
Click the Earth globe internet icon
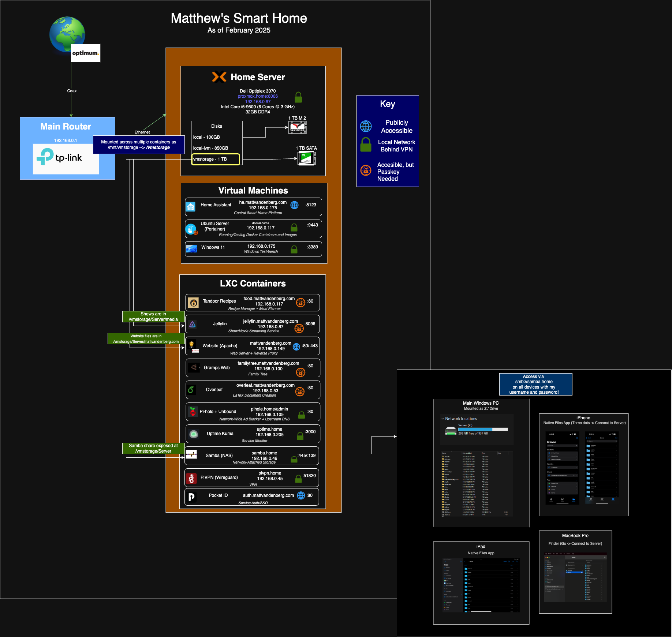pos(67,34)
